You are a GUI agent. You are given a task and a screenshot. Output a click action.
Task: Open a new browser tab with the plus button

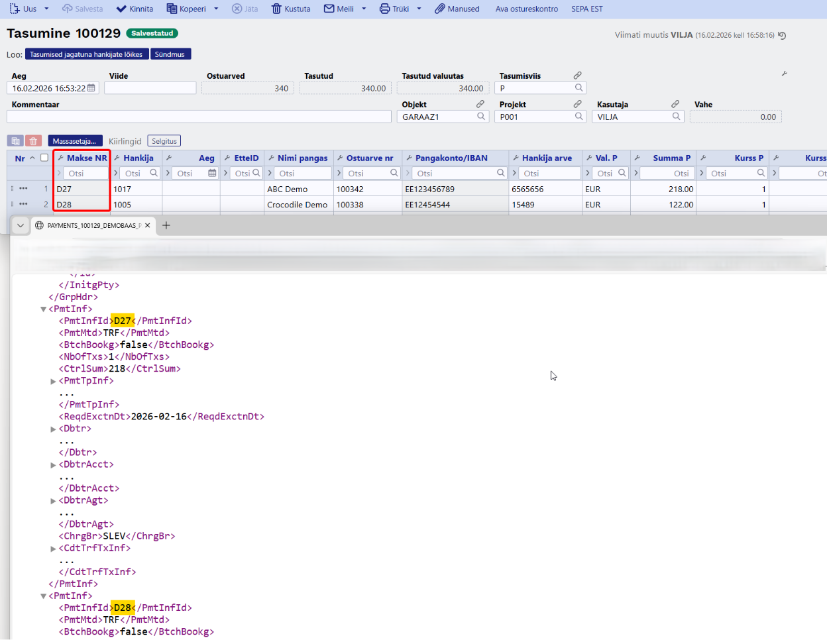(x=166, y=225)
